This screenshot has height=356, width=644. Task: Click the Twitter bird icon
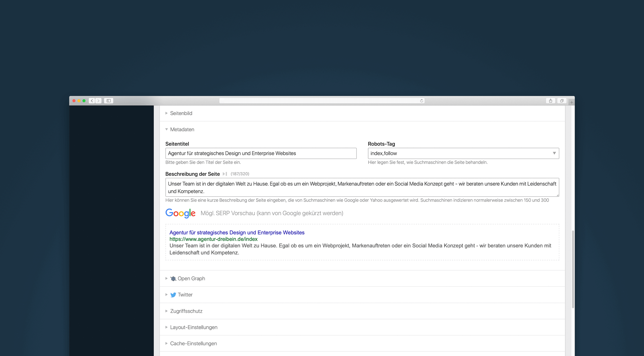(x=173, y=295)
